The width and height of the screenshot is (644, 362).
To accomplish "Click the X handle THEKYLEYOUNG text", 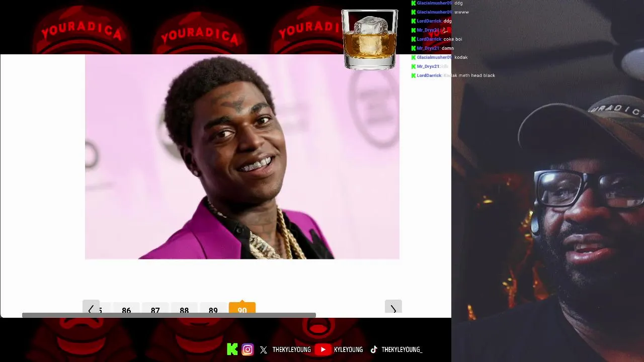I will click(x=291, y=349).
